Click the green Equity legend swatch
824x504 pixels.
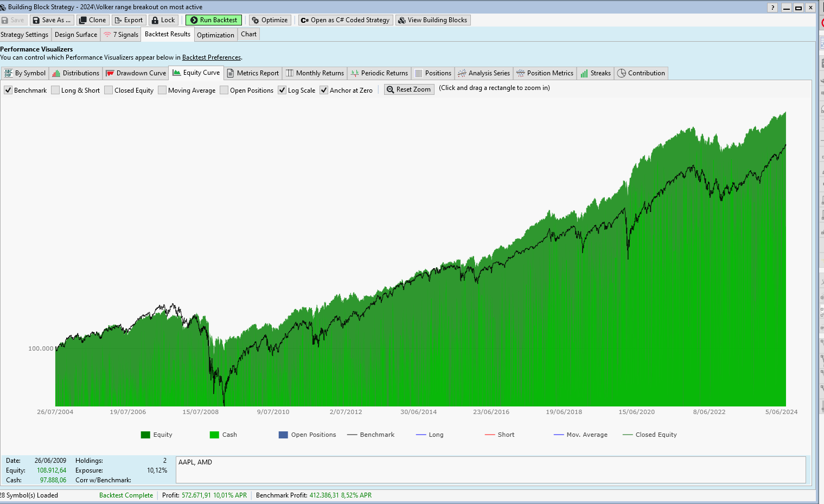[145, 435]
